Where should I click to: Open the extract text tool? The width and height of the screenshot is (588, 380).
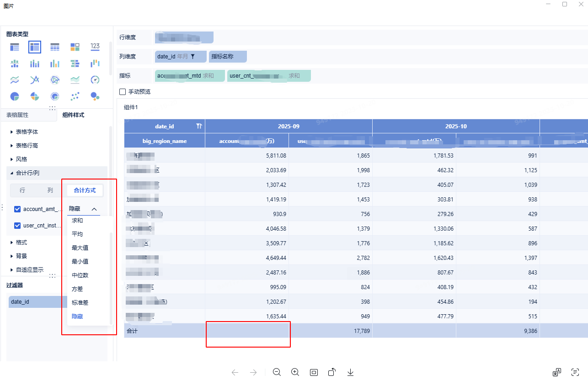[575, 372]
